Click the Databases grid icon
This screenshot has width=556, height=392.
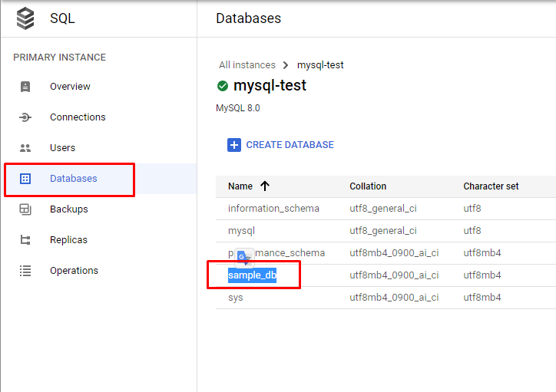(x=25, y=179)
